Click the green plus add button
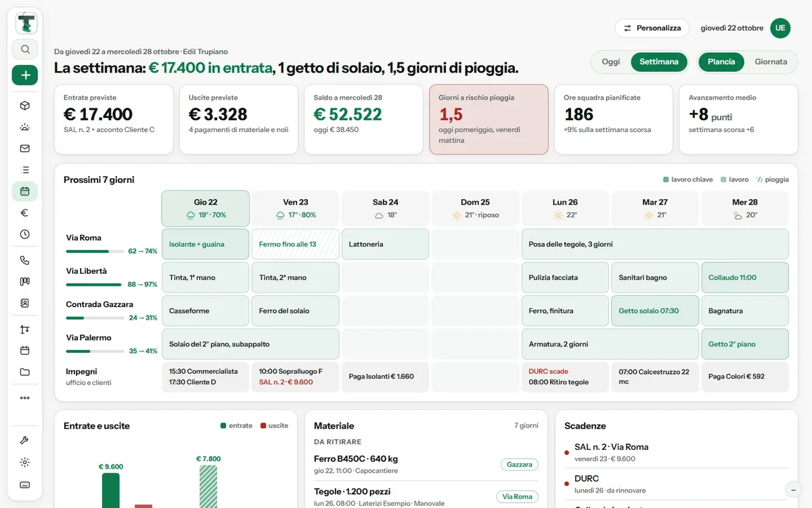The height and width of the screenshot is (508, 812). click(25, 75)
